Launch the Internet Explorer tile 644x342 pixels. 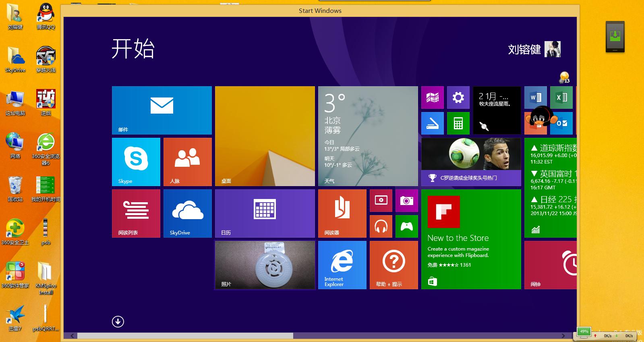[x=342, y=265]
